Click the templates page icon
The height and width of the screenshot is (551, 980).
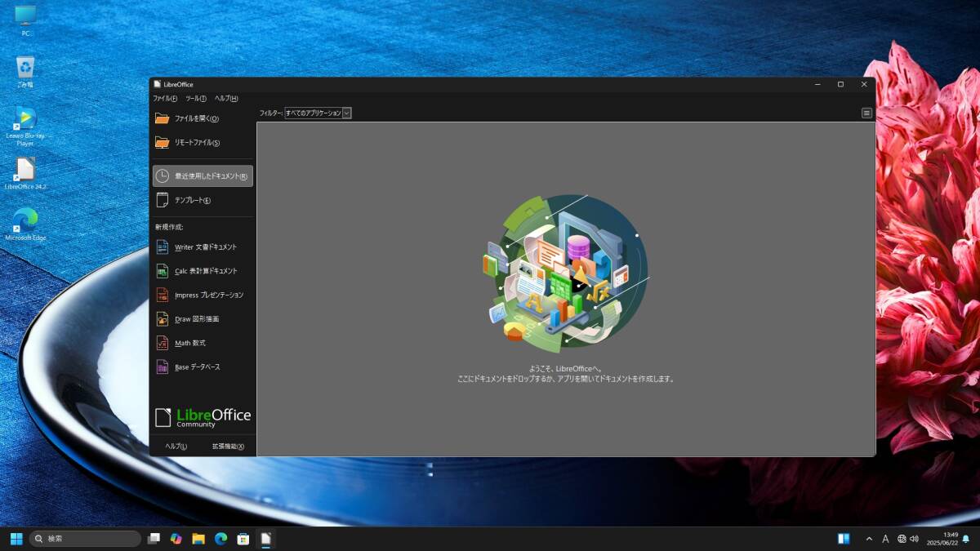tap(162, 200)
